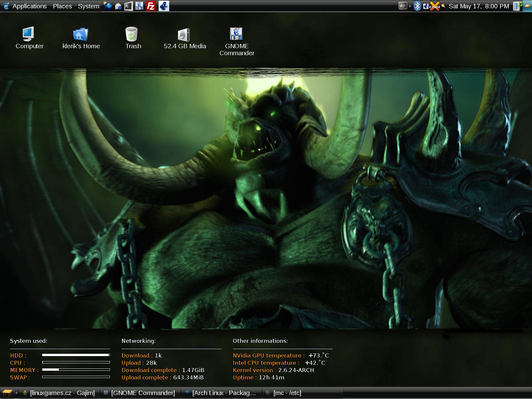Click the "Upload : 28k" line
The image size is (532, 399).
pos(139,363)
